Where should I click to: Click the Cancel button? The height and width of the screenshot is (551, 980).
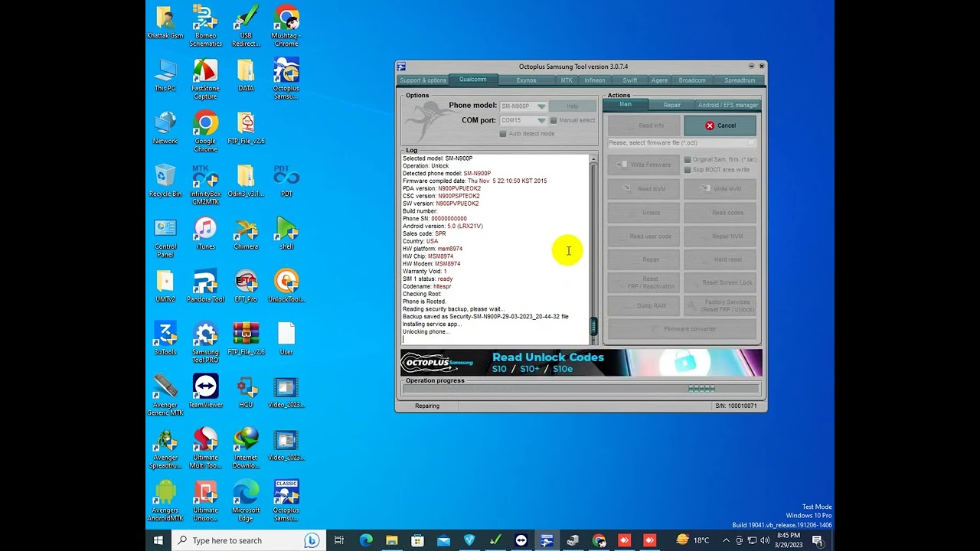(720, 126)
